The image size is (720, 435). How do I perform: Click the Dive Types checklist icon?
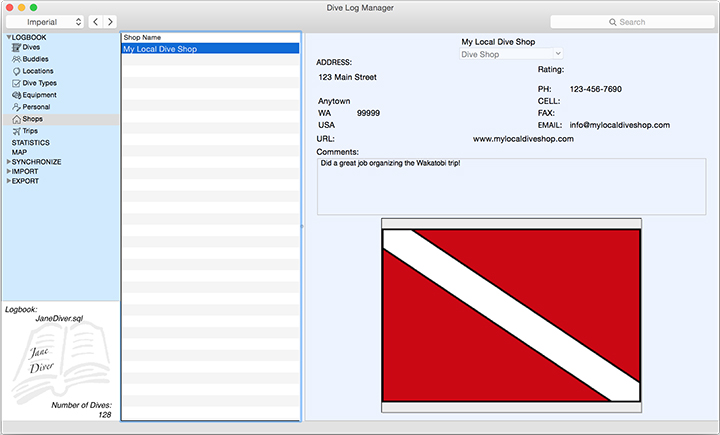coord(16,83)
